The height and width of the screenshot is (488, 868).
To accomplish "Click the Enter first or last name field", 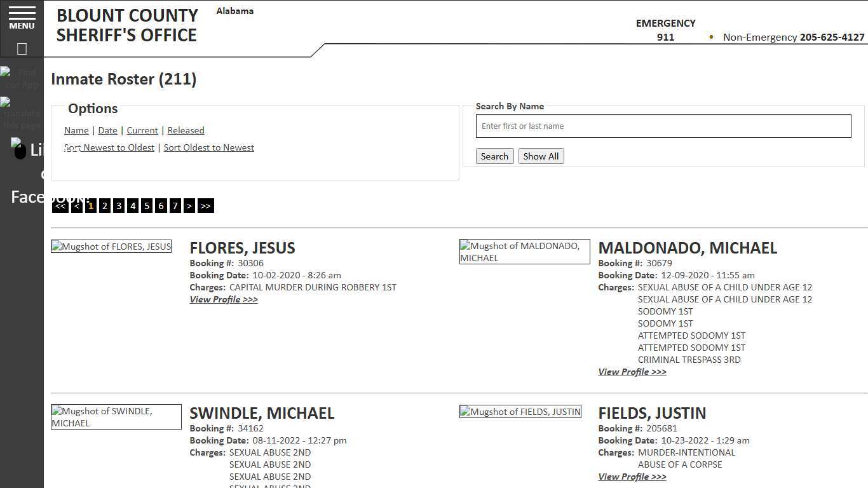I will point(663,126).
